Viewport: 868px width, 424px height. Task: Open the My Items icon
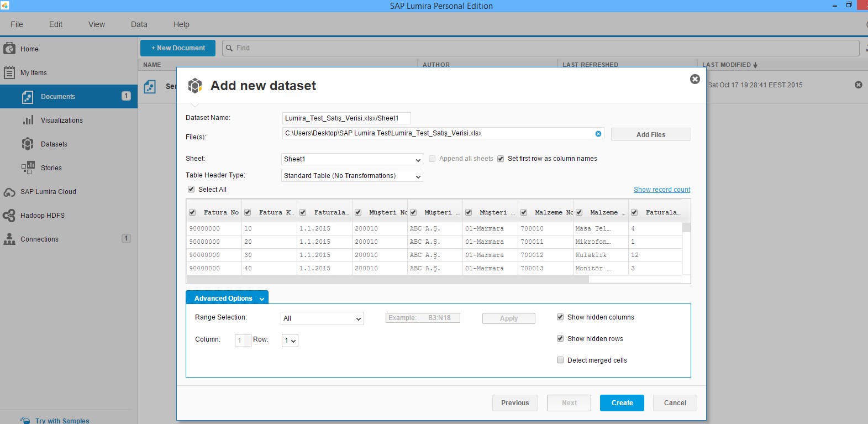pos(9,72)
